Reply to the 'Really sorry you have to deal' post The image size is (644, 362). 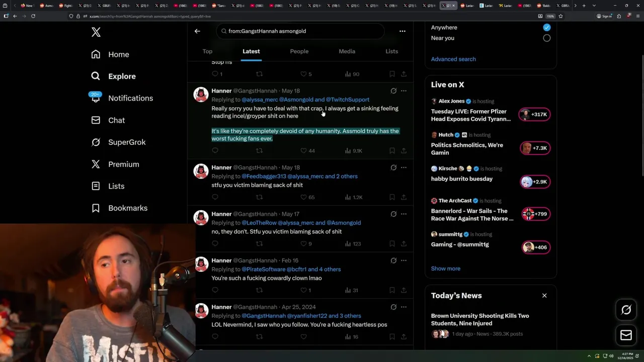(215, 151)
